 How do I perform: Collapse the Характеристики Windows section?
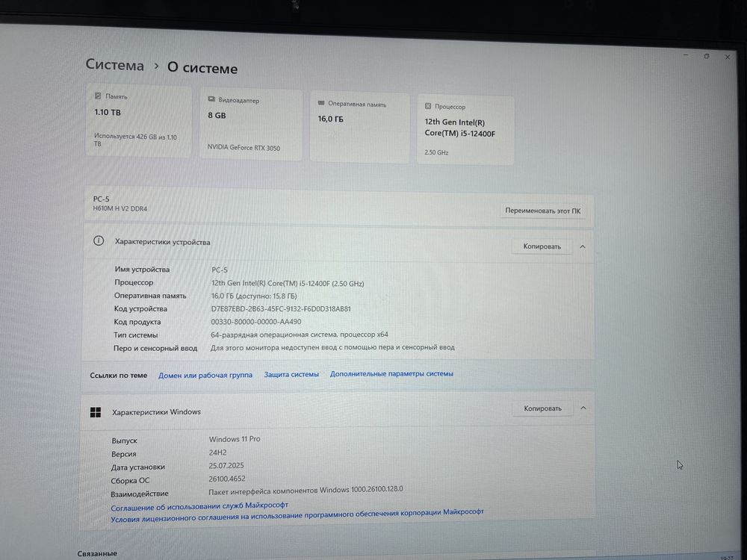(583, 408)
